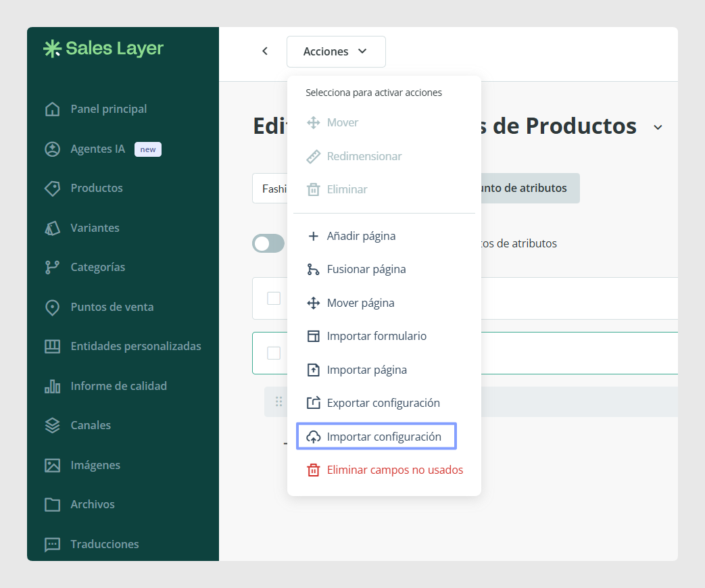Open Categorías in sidebar
705x588 pixels.
97,268
